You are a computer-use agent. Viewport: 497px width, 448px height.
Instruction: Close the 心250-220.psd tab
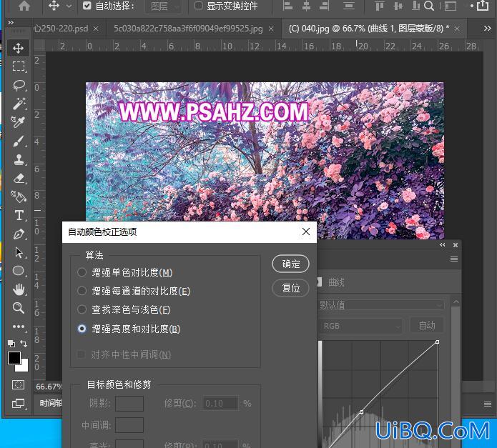pos(96,29)
